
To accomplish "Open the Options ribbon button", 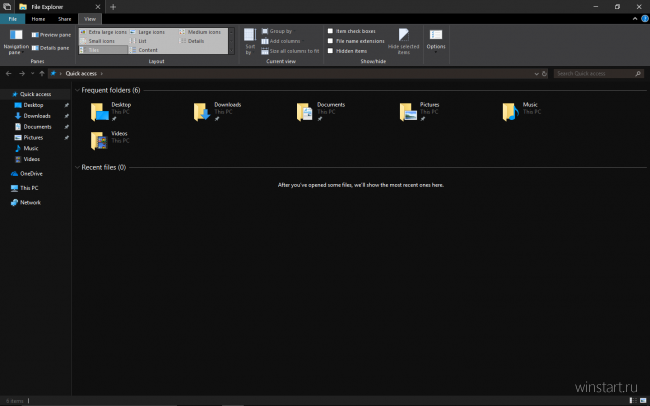I will pos(436,40).
